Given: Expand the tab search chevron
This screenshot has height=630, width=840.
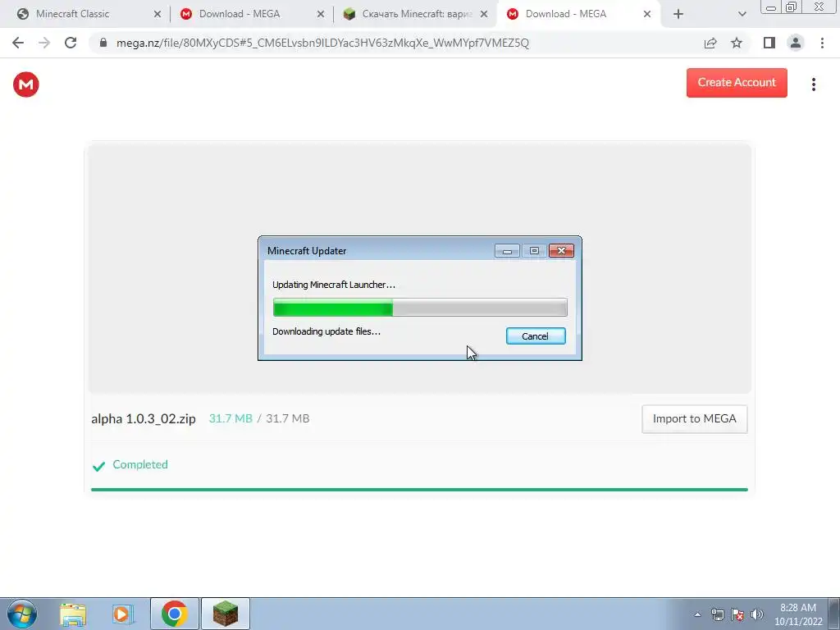Looking at the screenshot, I should tap(742, 15).
